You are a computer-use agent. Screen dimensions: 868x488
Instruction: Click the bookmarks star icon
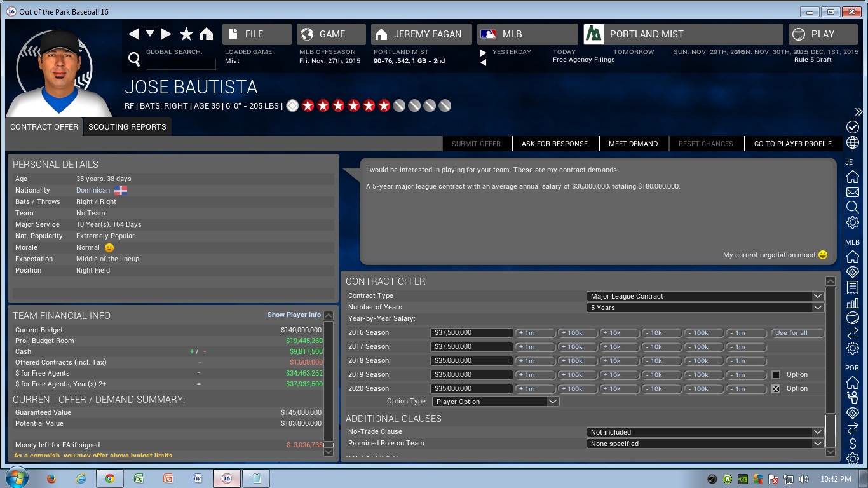186,34
